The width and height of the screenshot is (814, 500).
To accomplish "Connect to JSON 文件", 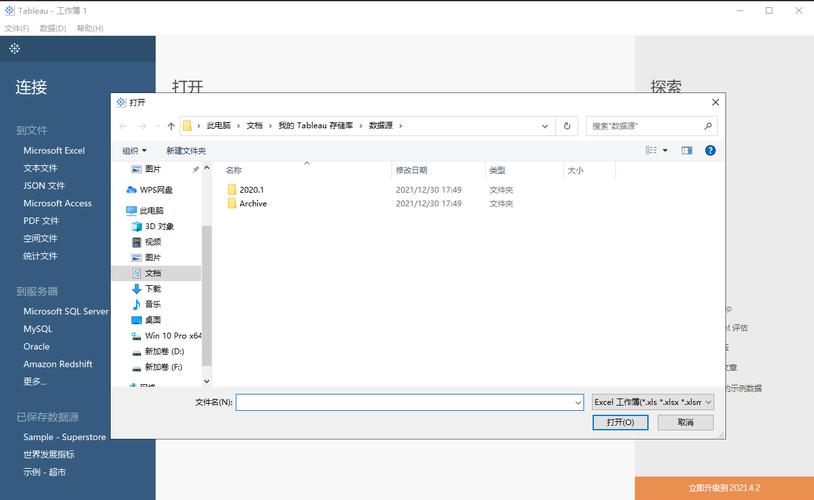I will (44, 185).
